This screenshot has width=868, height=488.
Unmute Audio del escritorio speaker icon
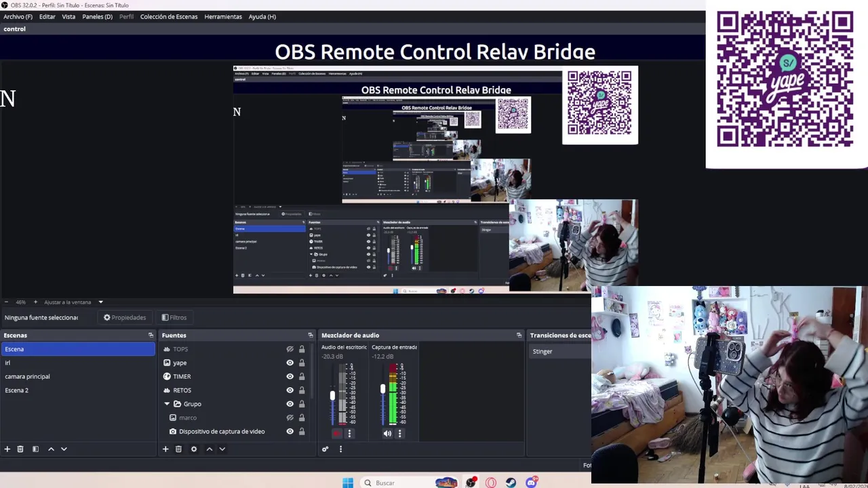337,434
